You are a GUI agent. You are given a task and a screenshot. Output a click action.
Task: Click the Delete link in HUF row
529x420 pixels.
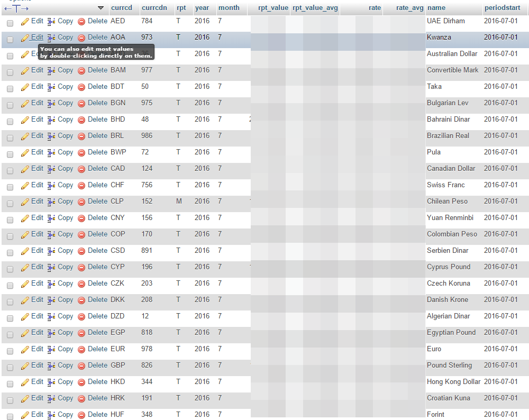[x=97, y=414]
